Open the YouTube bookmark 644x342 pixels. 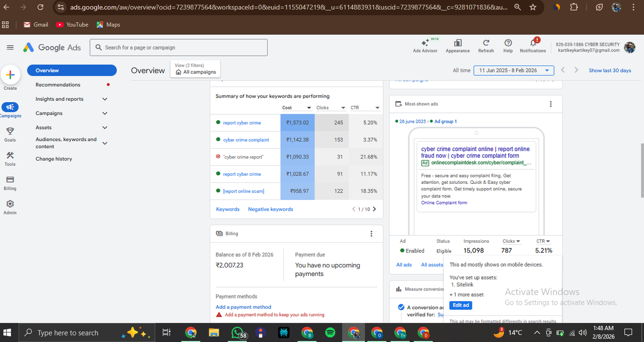click(x=72, y=24)
